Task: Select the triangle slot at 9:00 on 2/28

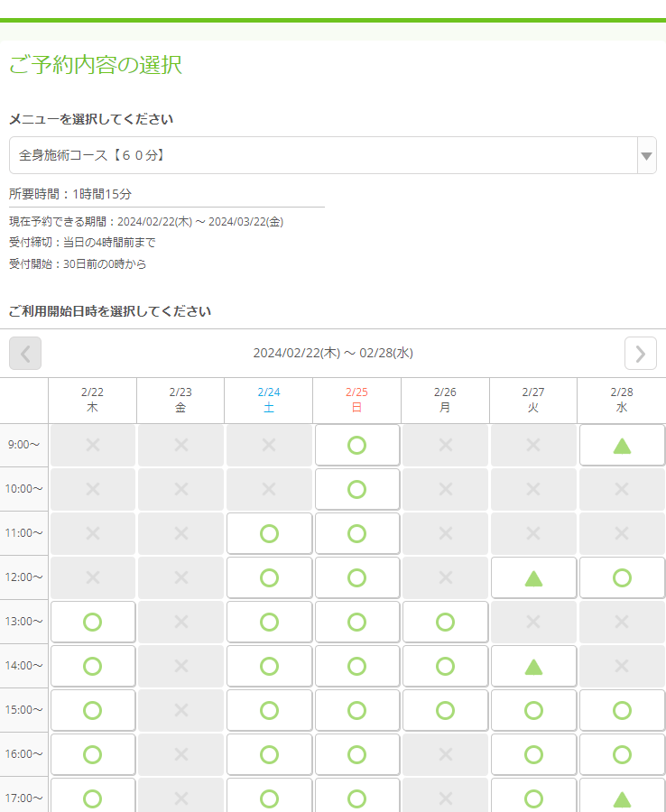Action: pos(622,445)
